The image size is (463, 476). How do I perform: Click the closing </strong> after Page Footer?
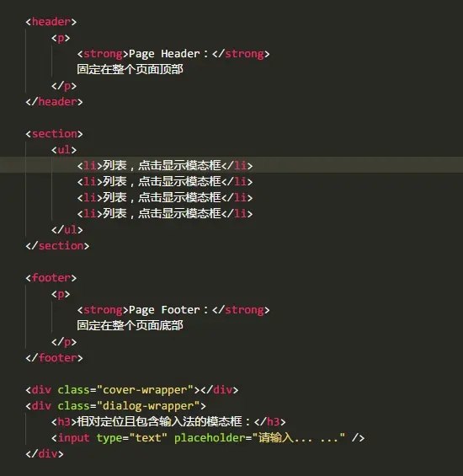[x=241, y=310]
